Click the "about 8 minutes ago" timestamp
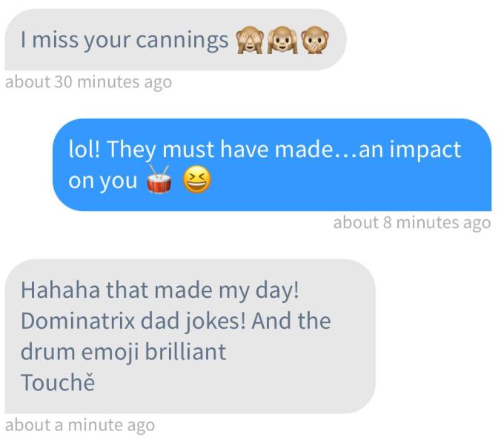The height and width of the screenshot is (440, 504). click(x=412, y=223)
